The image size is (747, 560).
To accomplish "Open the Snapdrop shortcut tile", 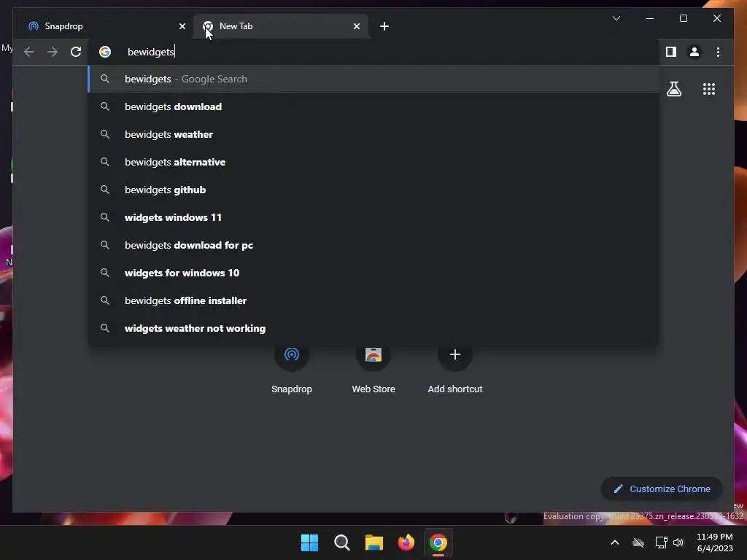I will 292,369.
